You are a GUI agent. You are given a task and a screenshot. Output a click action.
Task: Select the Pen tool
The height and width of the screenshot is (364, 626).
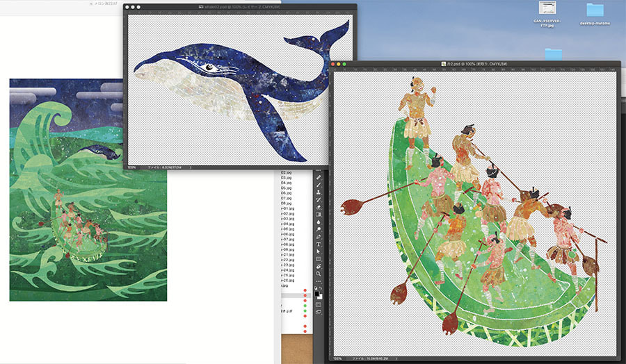(x=319, y=237)
